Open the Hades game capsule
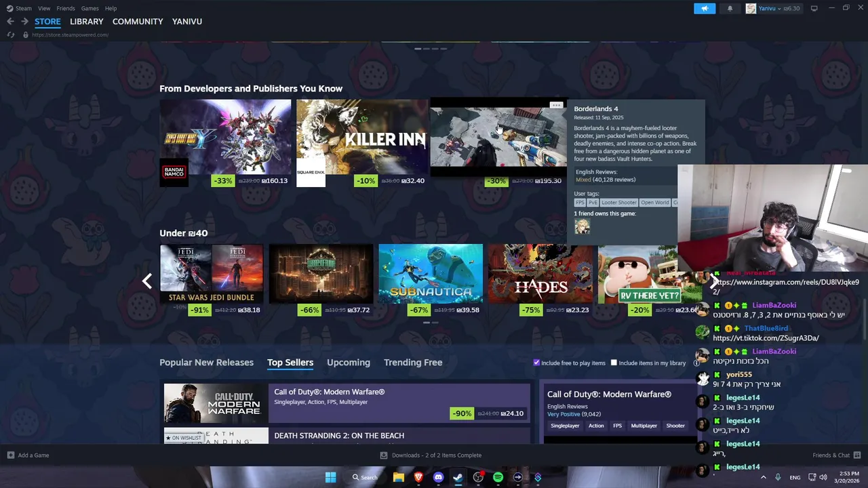Image resolution: width=868 pixels, height=488 pixels. pyautogui.click(x=540, y=273)
